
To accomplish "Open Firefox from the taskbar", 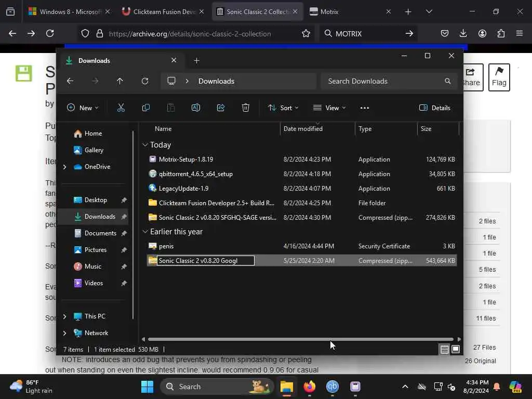I will pyautogui.click(x=310, y=387).
